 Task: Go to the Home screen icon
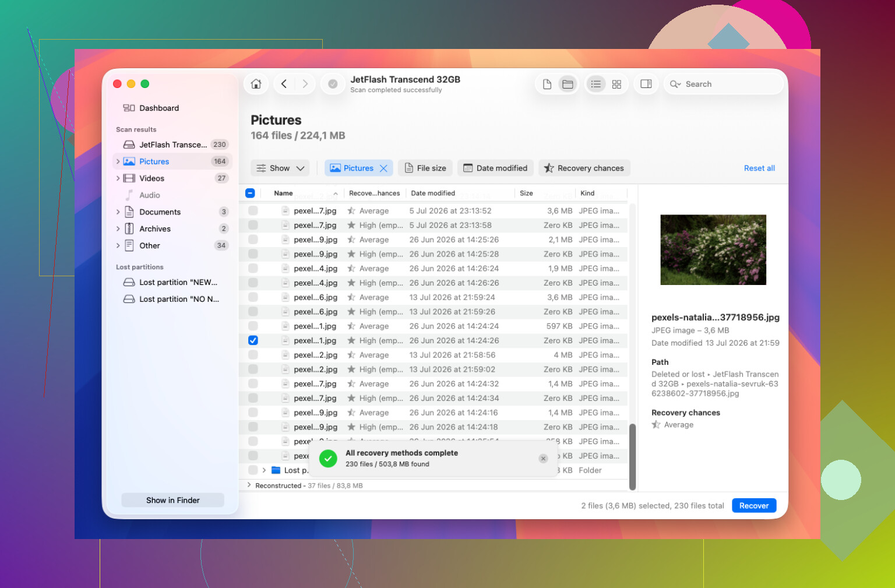(x=256, y=84)
